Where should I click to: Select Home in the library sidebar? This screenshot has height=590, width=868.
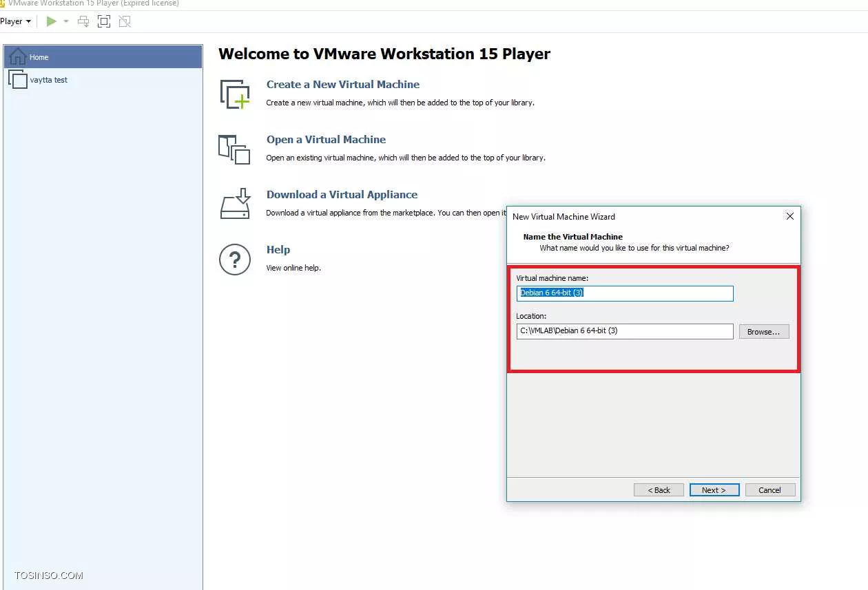(x=103, y=57)
